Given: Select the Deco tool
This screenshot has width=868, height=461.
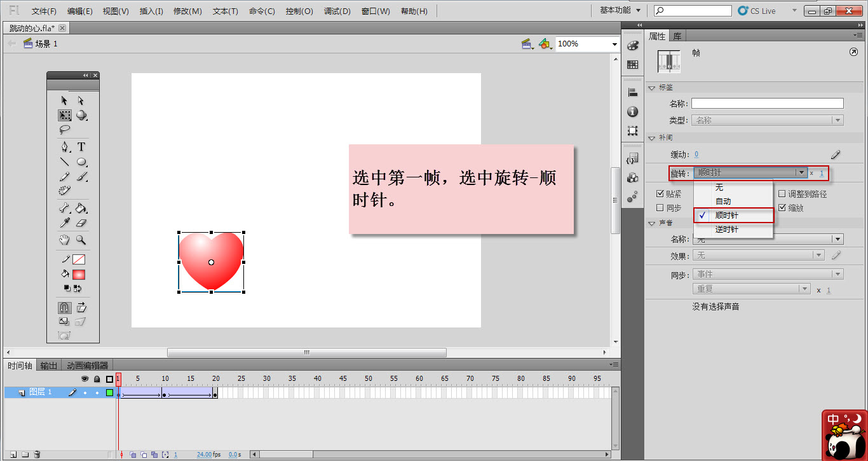Looking at the screenshot, I should pyautogui.click(x=64, y=190).
